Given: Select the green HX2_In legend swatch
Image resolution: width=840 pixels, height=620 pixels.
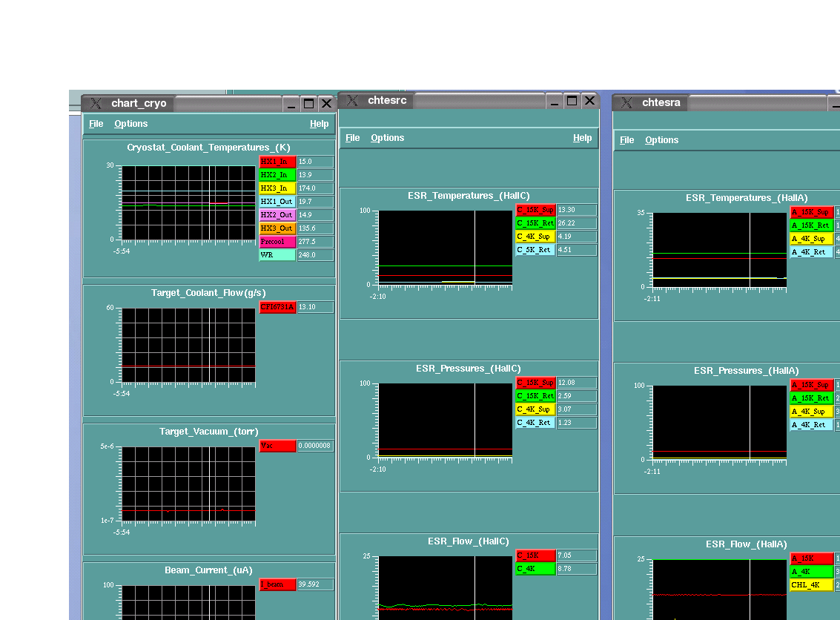Looking at the screenshot, I should tap(277, 175).
